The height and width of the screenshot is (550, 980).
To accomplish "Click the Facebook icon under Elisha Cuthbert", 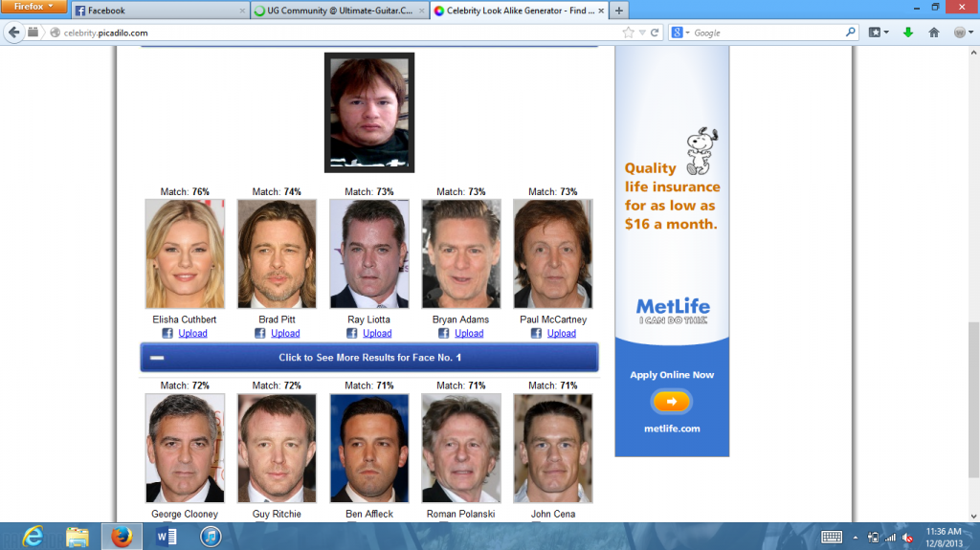I will coord(167,333).
